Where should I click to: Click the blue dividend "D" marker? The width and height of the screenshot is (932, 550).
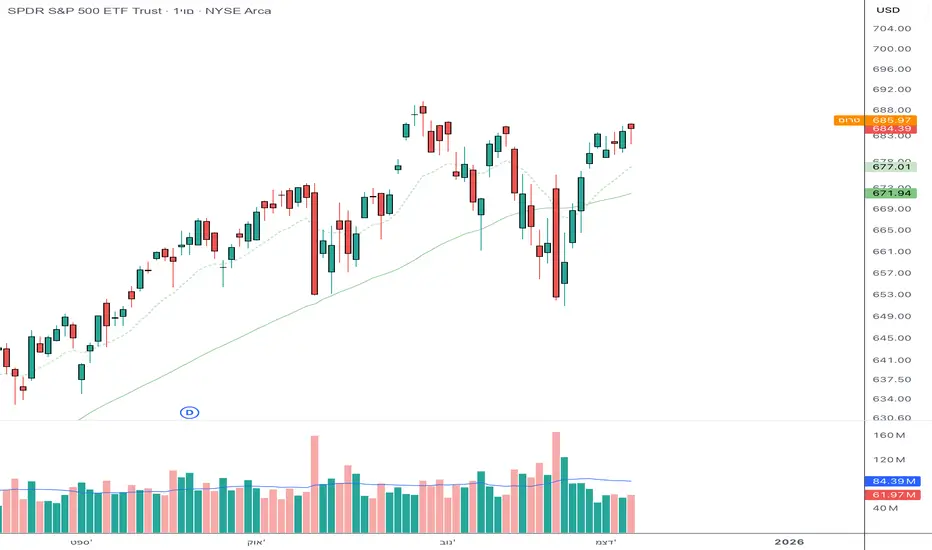187,412
